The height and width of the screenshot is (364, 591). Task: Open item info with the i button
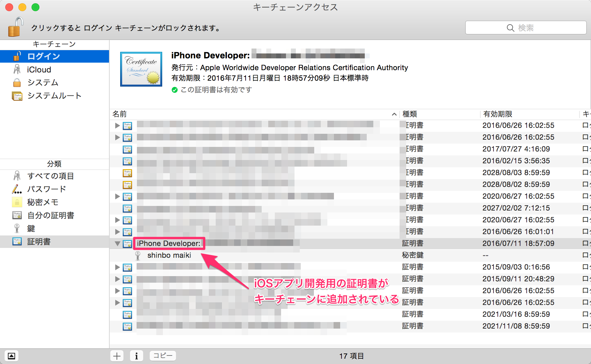point(137,356)
